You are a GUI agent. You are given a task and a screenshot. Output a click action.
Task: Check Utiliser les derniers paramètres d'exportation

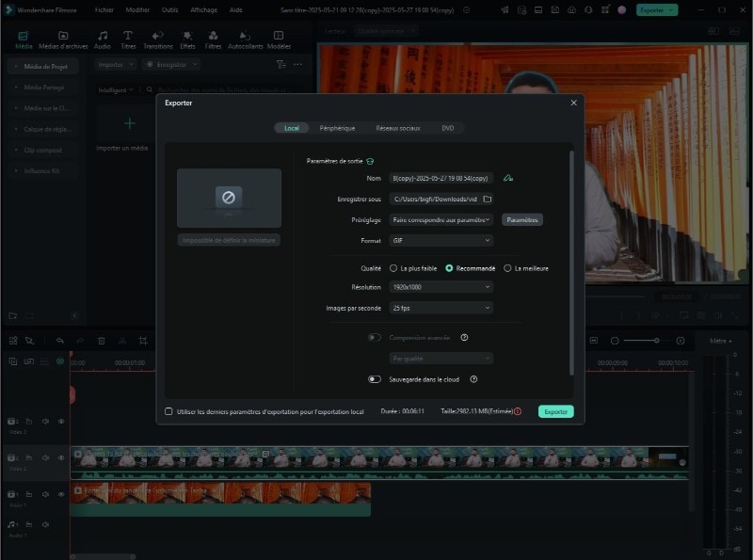point(168,411)
